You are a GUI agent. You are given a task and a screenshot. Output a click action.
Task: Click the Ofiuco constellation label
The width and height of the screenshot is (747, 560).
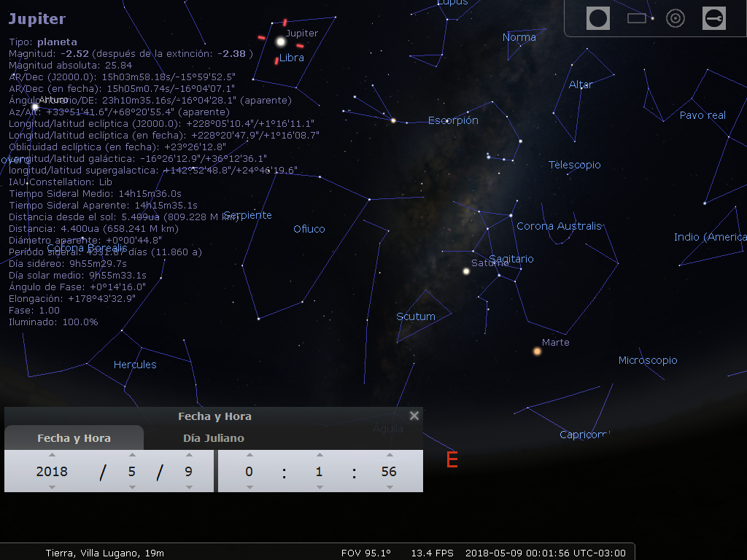(309, 229)
